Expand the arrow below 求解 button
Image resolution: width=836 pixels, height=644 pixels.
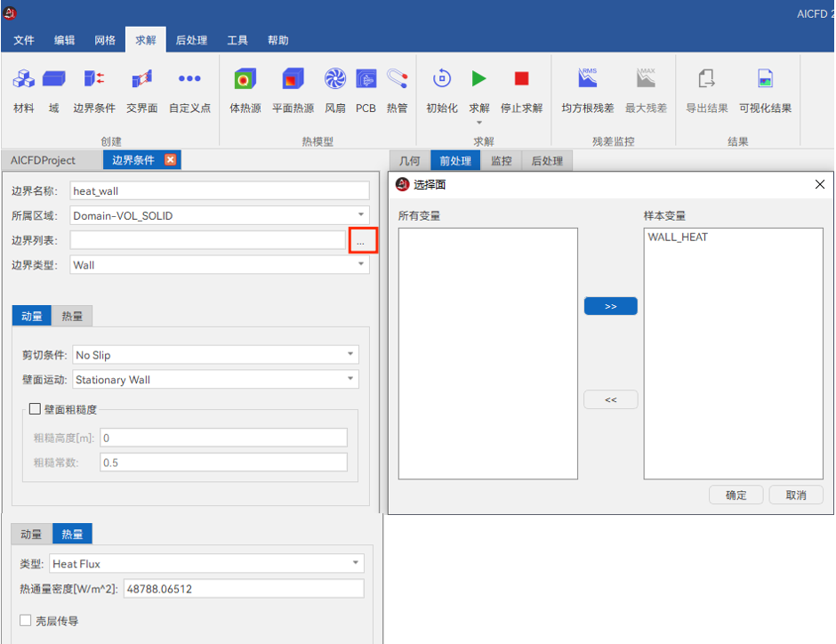pos(478,123)
